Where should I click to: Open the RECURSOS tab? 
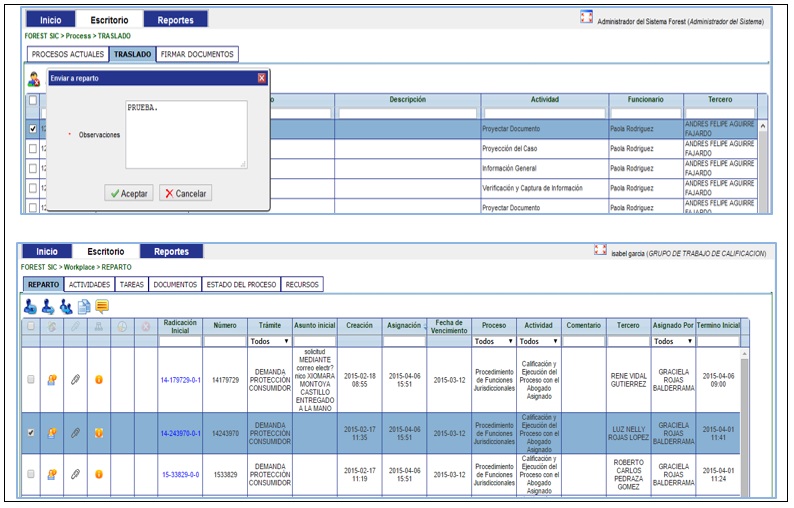tap(302, 285)
